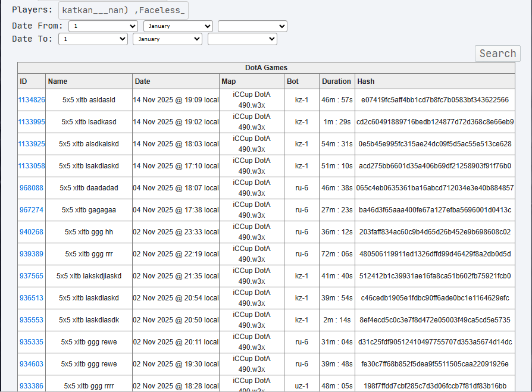Click hash starting cd2c60491889716b

click(x=435, y=122)
